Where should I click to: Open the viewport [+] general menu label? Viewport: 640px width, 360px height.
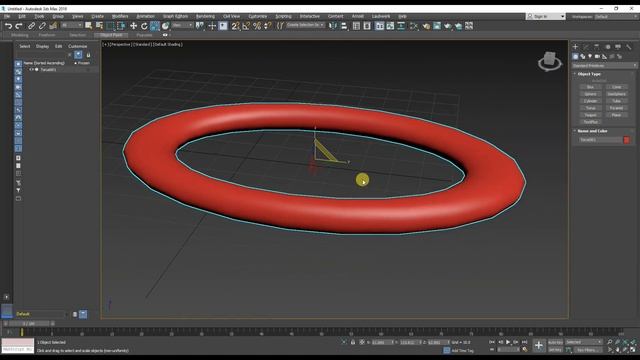coord(106,44)
